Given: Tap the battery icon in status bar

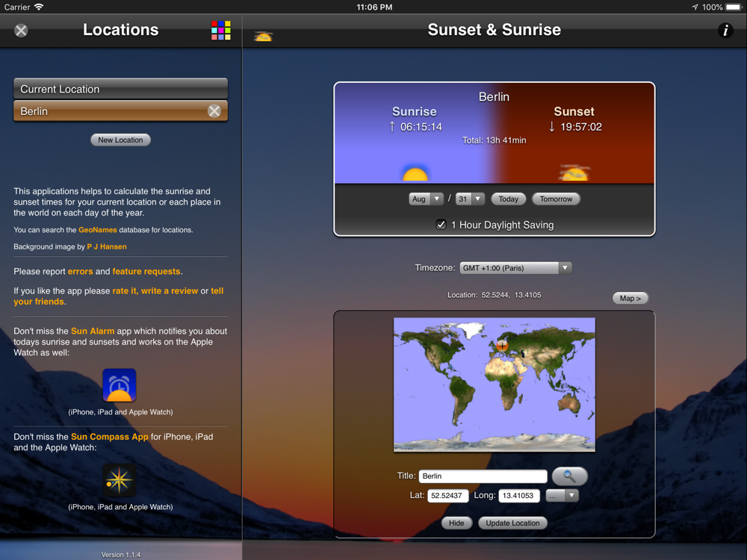Looking at the screenshot, I should (x=734, y=7).
